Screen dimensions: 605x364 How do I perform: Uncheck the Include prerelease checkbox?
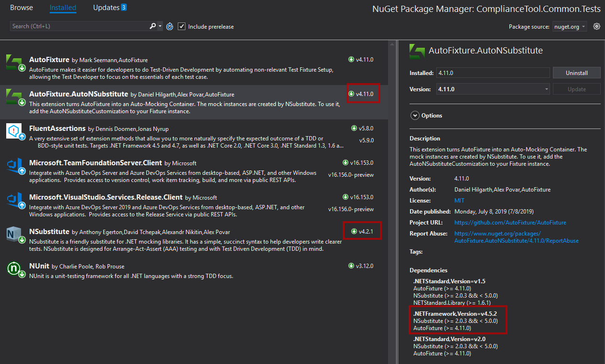[x=182, y=26]
